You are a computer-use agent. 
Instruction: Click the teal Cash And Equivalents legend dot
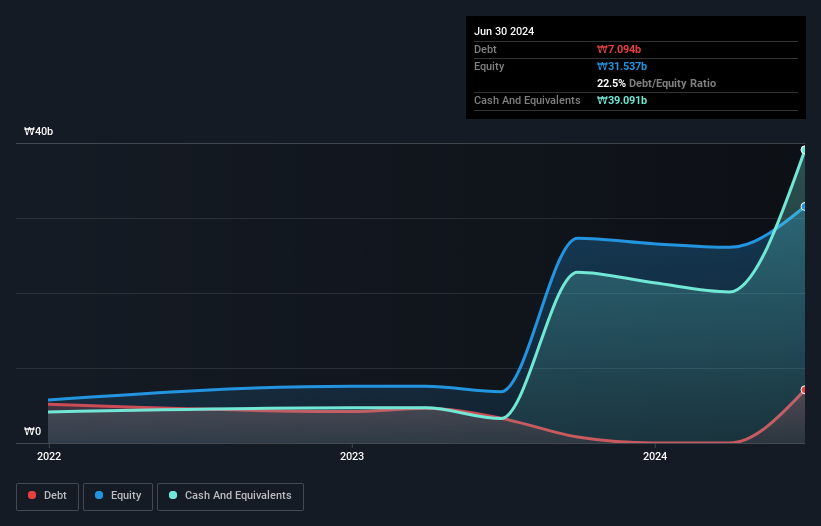pyautogui.click(x=173, y=495)
